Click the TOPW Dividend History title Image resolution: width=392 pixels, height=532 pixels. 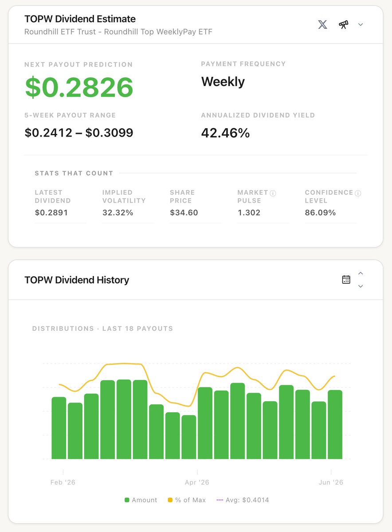pyautogui.click(x=77, y=280)
